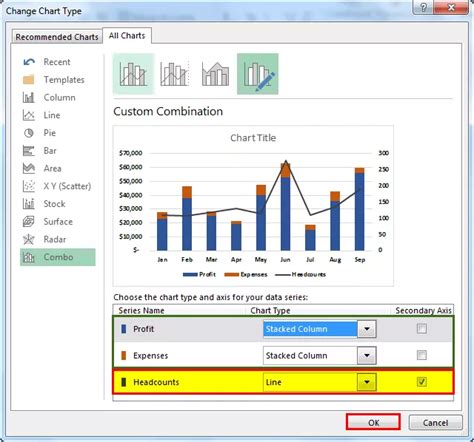Select the Custom Combination chart icon

point(258,74)
